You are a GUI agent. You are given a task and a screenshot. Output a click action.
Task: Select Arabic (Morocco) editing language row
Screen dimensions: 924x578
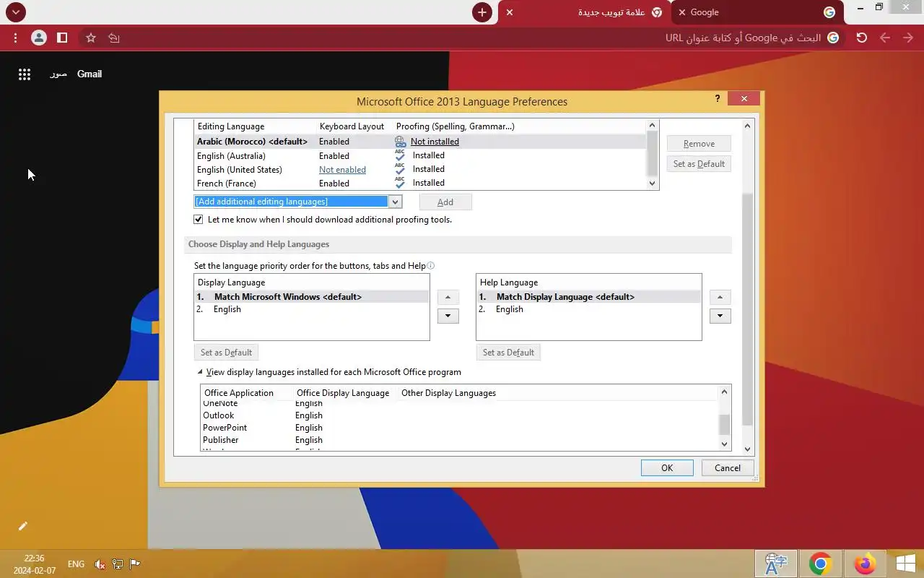coord(420,142)
